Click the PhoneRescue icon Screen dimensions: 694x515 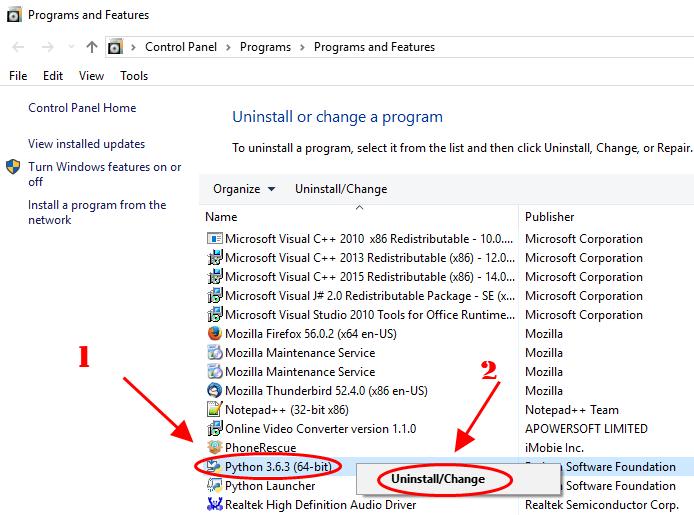215,447
